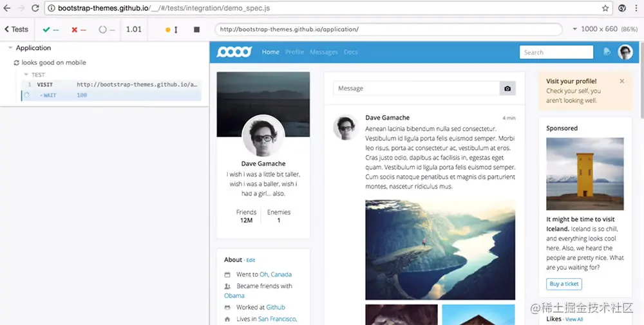Open the Messages nav item
The image size is (644, 325).
click(x=324, y=52)
